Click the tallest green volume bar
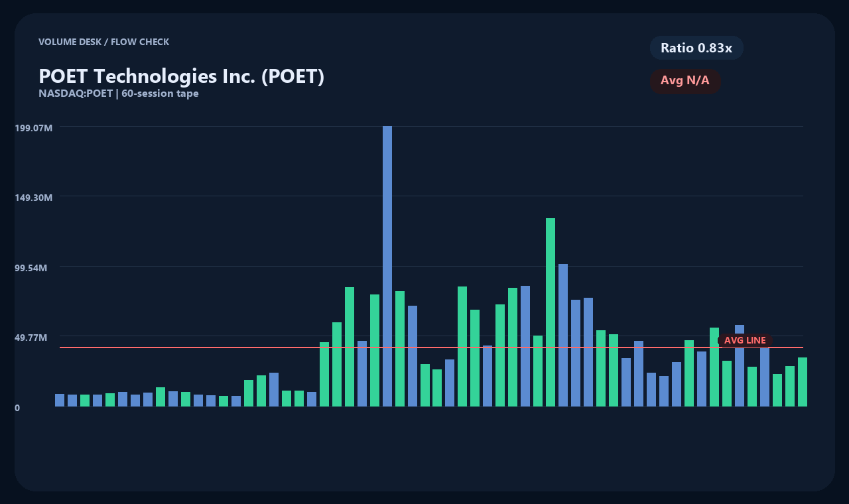The image size is (849, 504). click(x=551, y=312)
